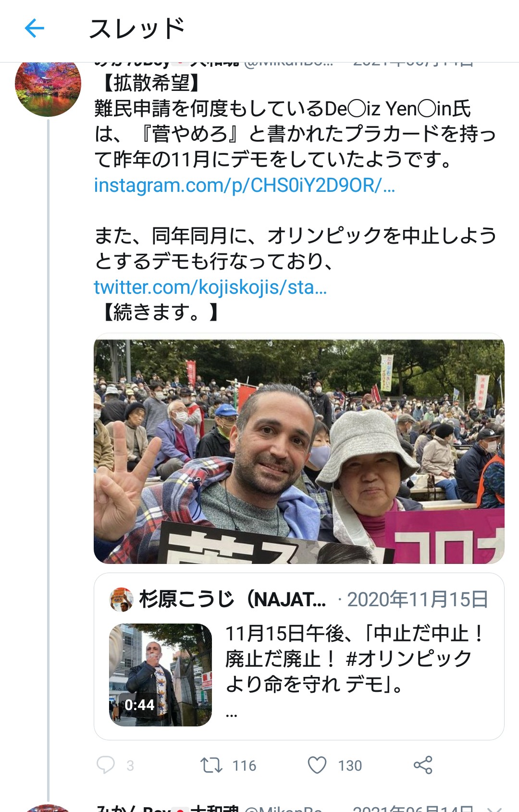Open the quoted tweet author's small avatar

[x=122, y=600]
